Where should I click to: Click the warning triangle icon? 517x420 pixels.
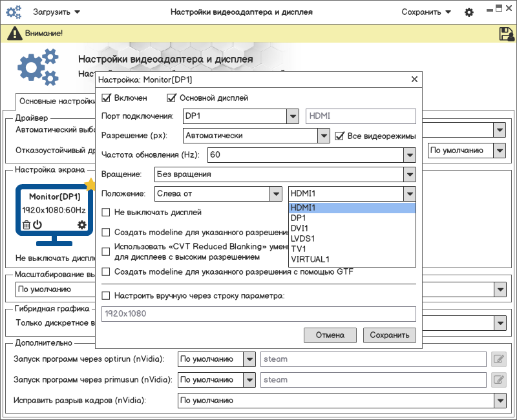pyautogui.click(x=12, y=34)
